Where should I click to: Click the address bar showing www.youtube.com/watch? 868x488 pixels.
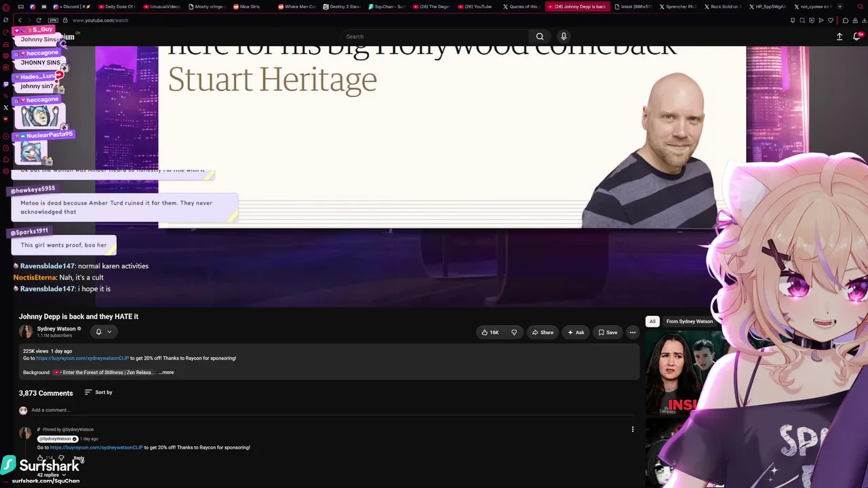click(x=100, y=20)
